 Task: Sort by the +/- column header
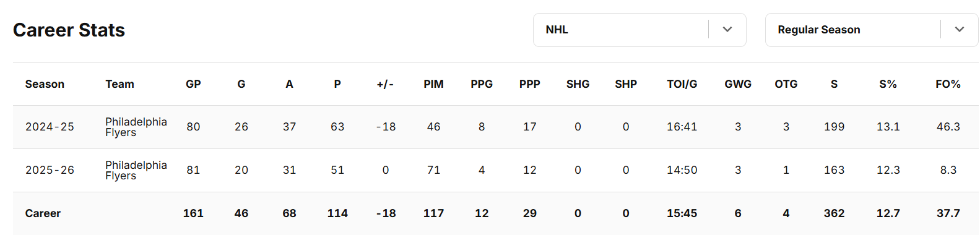[x=385, y=84]
